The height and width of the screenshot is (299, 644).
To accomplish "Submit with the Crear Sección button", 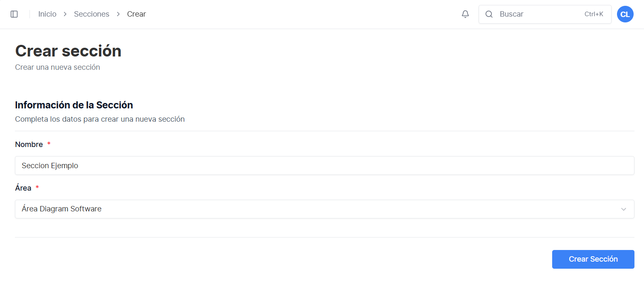I will point(593,259).
